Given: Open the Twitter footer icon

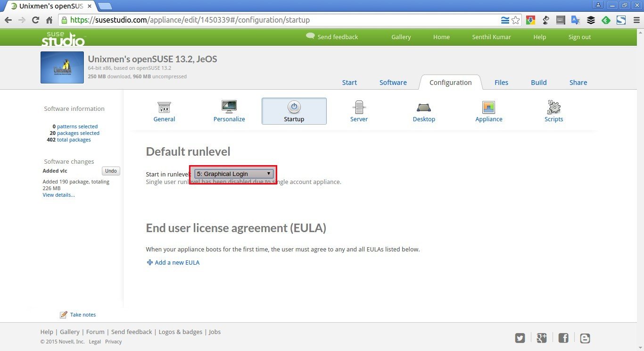Looking at the screenshot, I should (520, 338).
